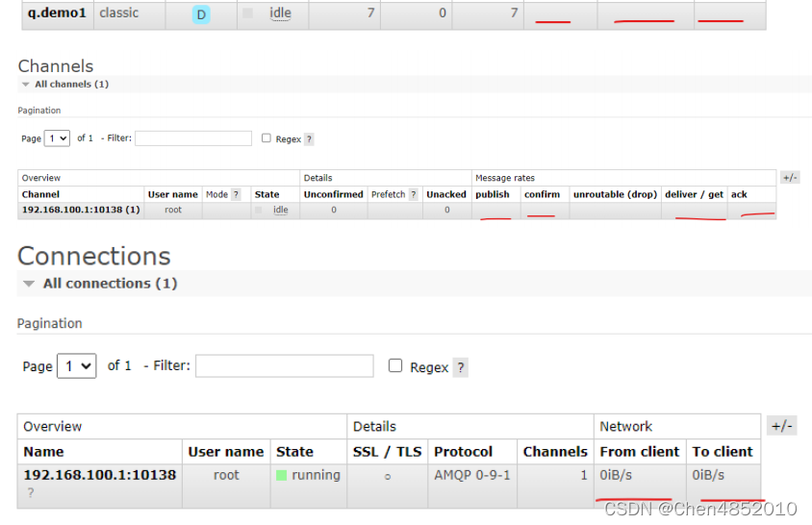The image size is (812, 525).
Task: Sort channels by State column header
Action: (x=266, y=194)
